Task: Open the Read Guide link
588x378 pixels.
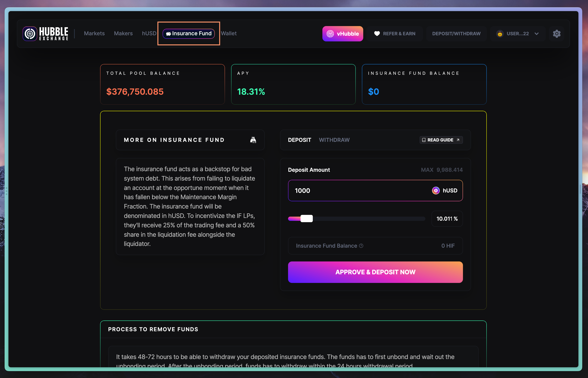Action: pyautogui.click(x=441, y=140)
